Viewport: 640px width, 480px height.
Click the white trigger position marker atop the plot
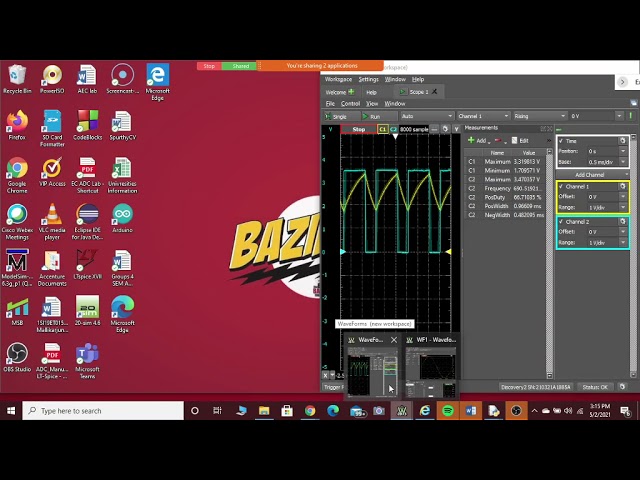point(395,137)
